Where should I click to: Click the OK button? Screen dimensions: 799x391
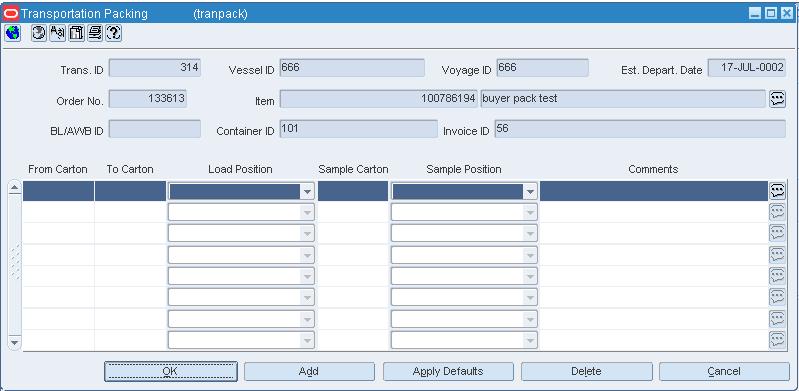tap(171, 372)
